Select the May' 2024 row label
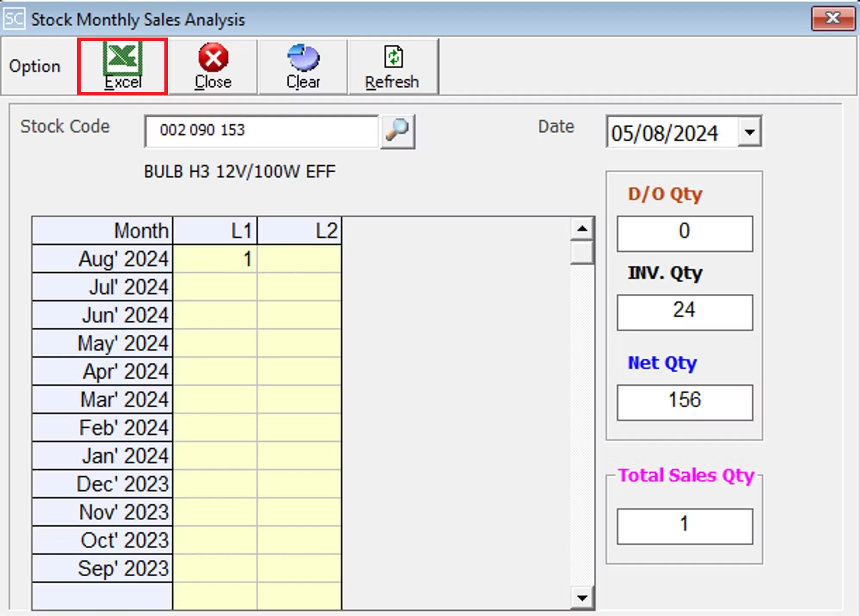The height and width of the screenshot is (616, 860). pyautogui.click(x=102, y=343)
